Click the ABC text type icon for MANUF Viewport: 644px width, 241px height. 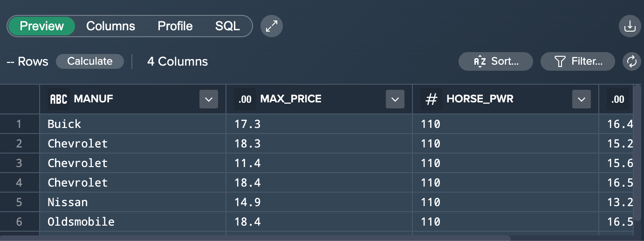click(x=59, y=99)
